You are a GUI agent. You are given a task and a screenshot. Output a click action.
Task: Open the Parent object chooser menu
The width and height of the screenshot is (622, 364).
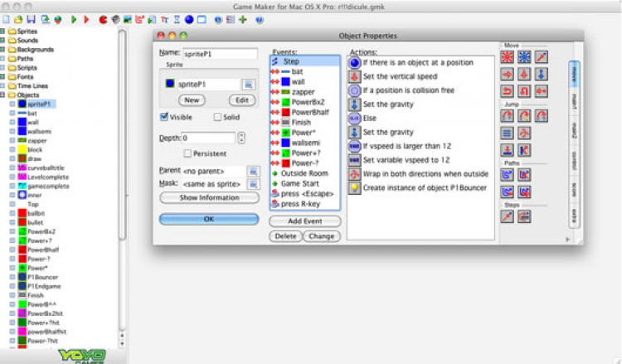tap(253, 172)
